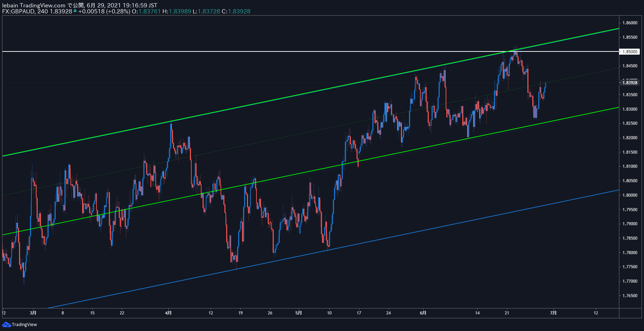The image size is (644, 331).
Task: Click the 1.79000 price axis label
Action: [x=630, y=224]
